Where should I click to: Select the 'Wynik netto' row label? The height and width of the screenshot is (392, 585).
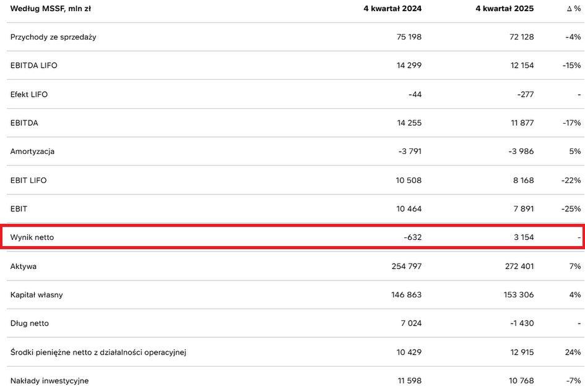pyautogui.click(x=32, y=237)
